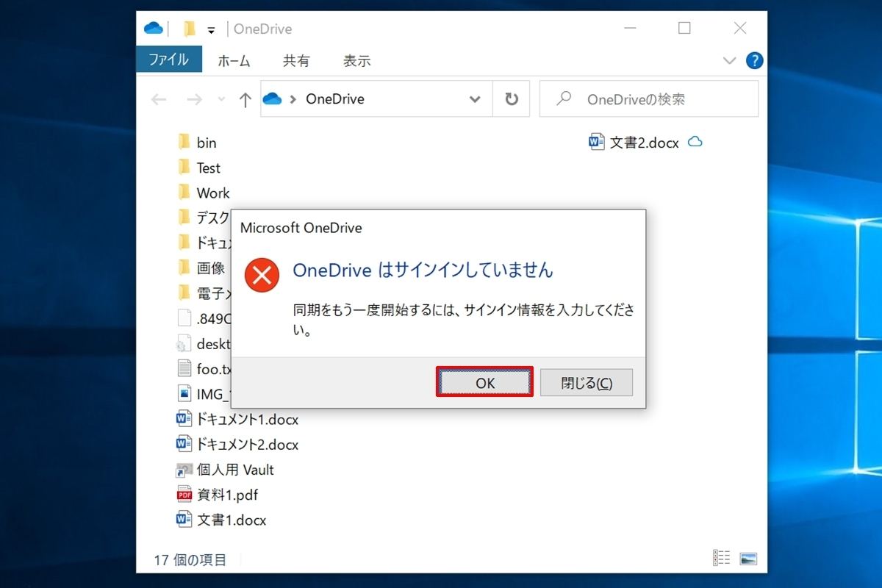Maximize the OneDrive Explorer window

click(x=684, y=29)
